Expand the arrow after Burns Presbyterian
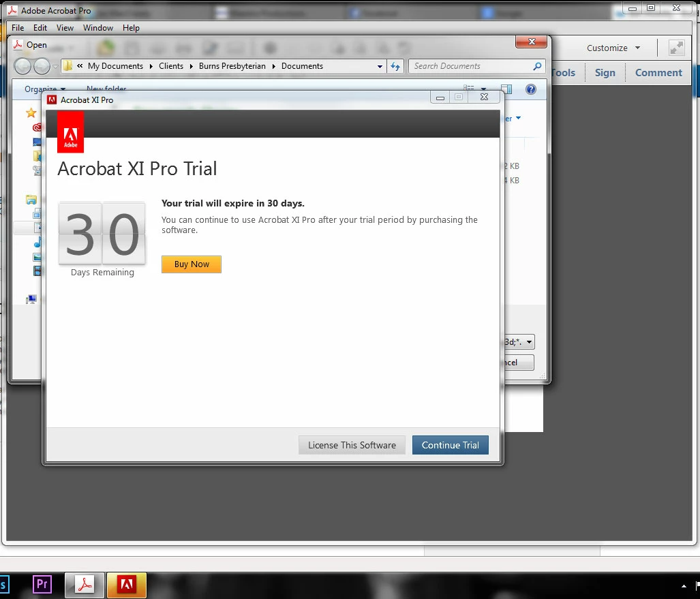 (x=273, y=66)
